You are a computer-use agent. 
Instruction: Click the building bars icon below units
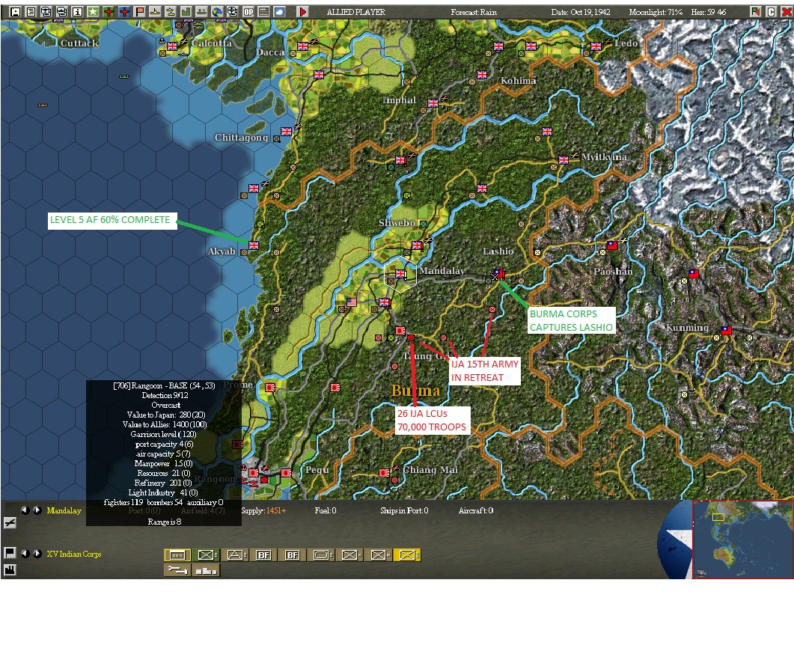206,570
